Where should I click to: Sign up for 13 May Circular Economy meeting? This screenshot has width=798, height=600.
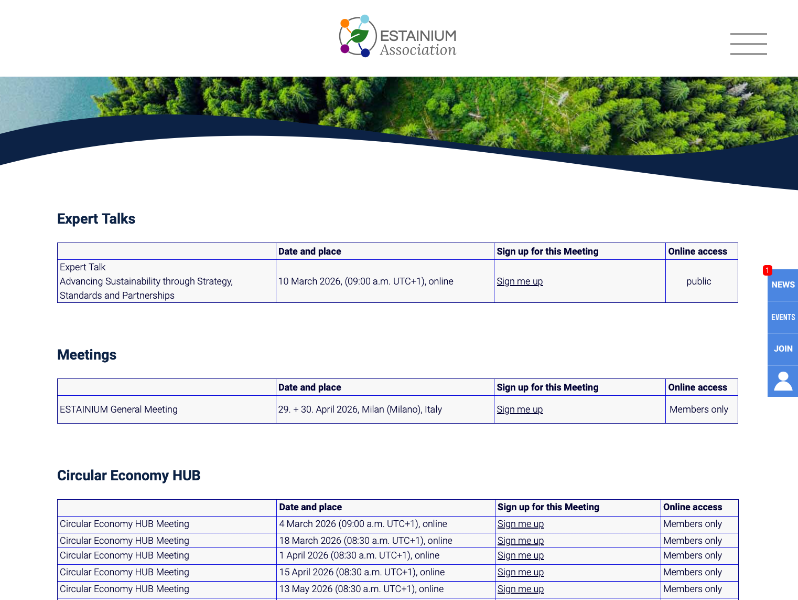pos(520,589)
